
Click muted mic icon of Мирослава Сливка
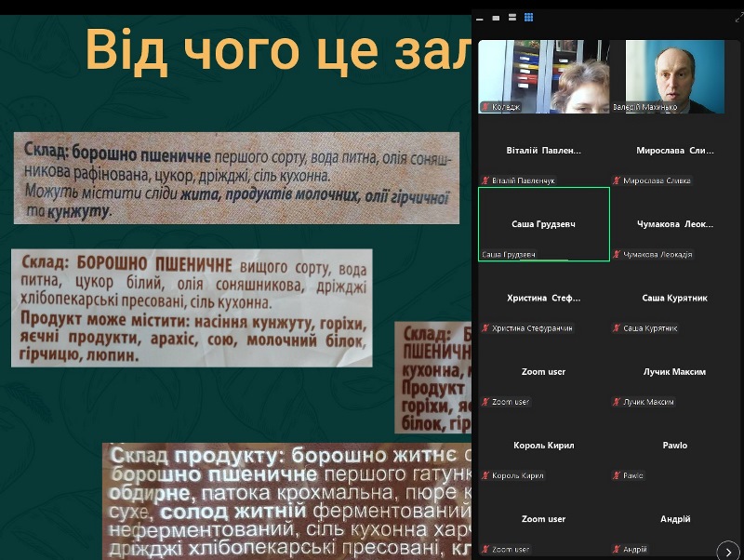[617, 180]
